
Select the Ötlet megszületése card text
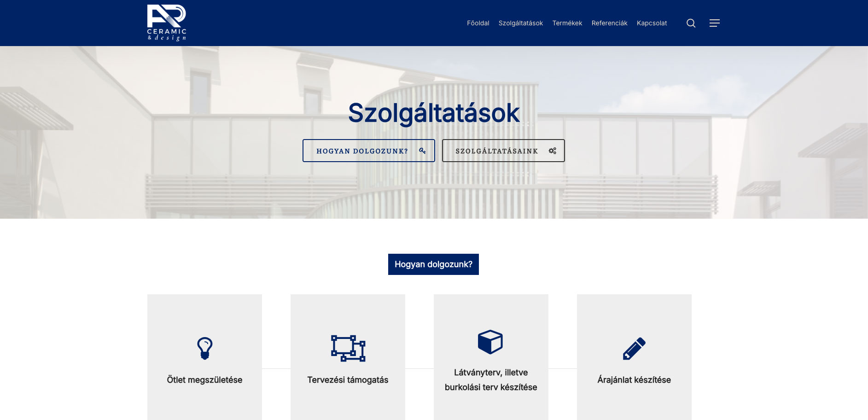(x=204, y=380)
